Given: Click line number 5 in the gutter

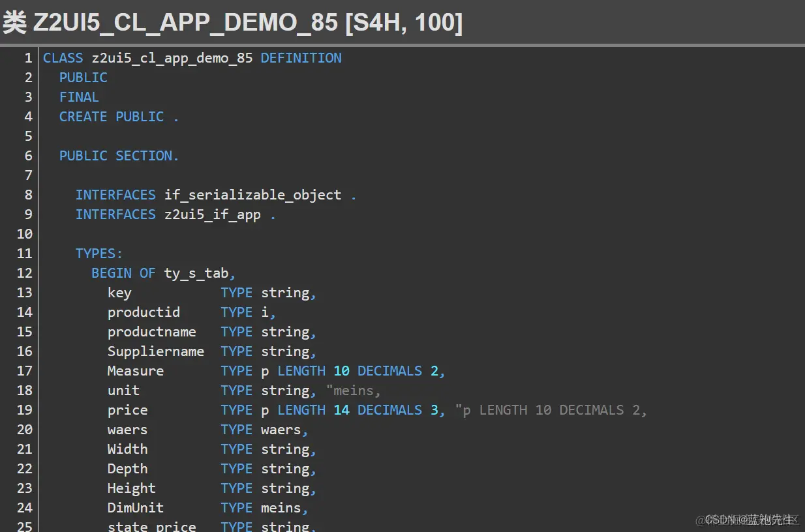Looking at the screenshot, I should (x=28, y=136).
